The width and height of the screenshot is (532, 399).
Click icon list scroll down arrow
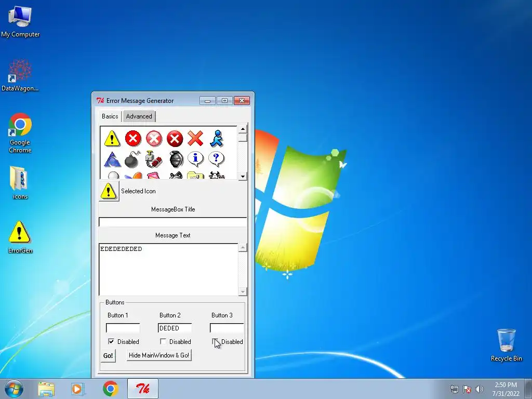click(243, 176)
